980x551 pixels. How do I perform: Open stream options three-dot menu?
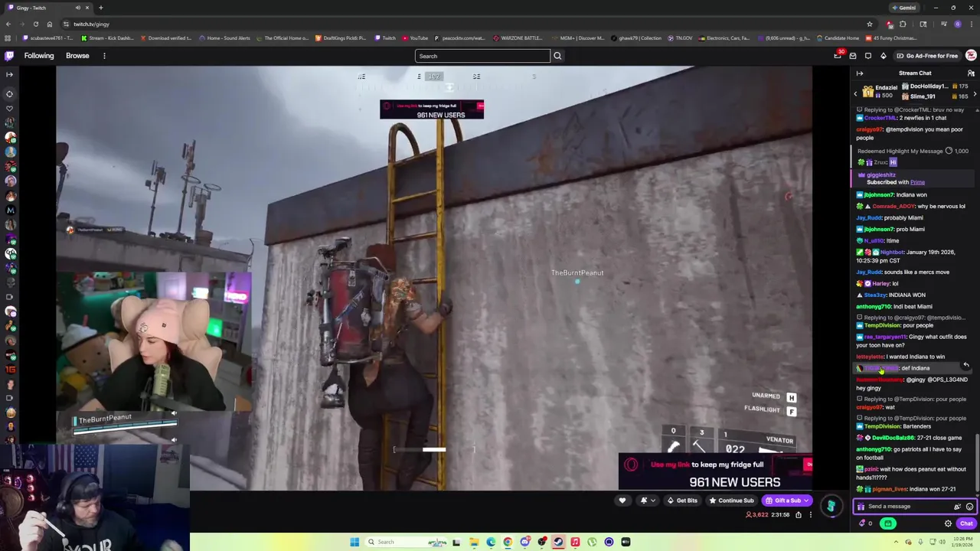point(811,515)
